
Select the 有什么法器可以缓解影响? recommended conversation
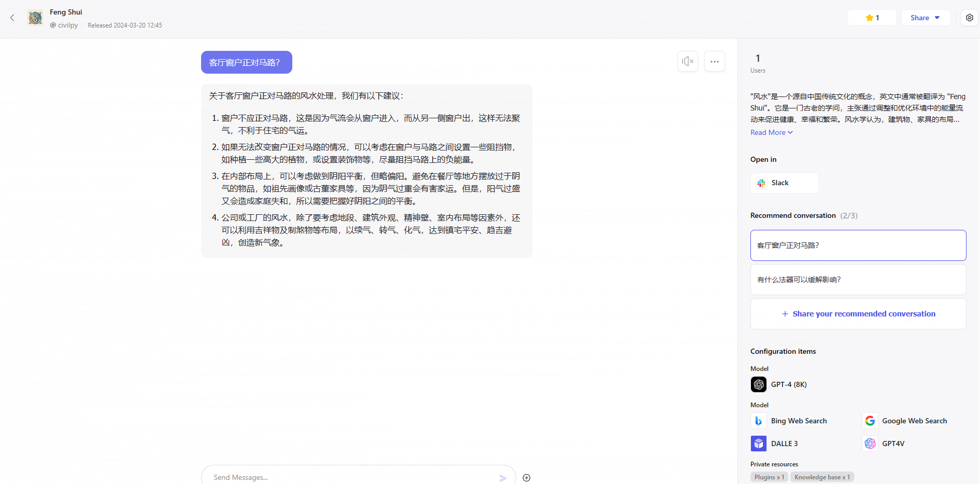coord(858,280)
